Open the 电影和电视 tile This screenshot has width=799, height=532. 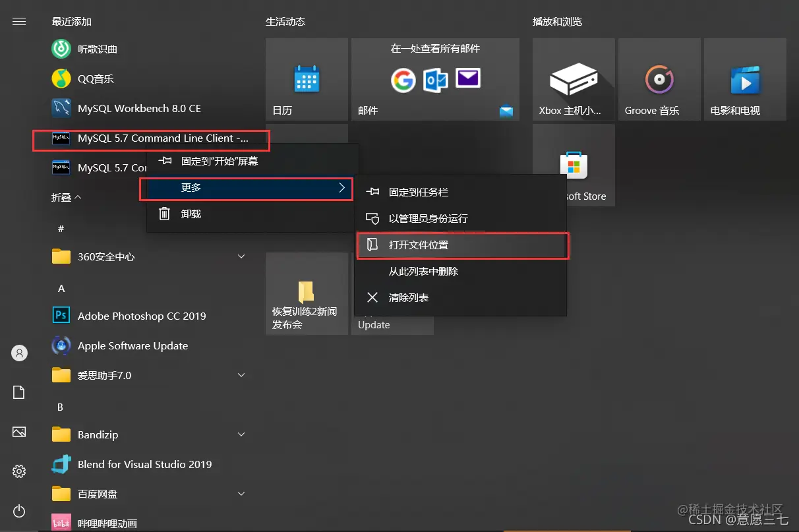[744, 79]
